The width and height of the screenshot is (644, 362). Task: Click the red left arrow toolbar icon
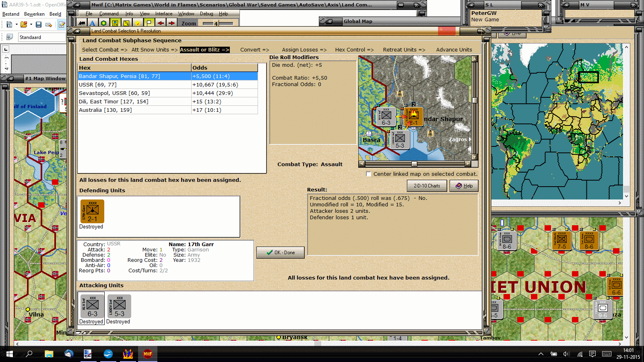(160, 23)
